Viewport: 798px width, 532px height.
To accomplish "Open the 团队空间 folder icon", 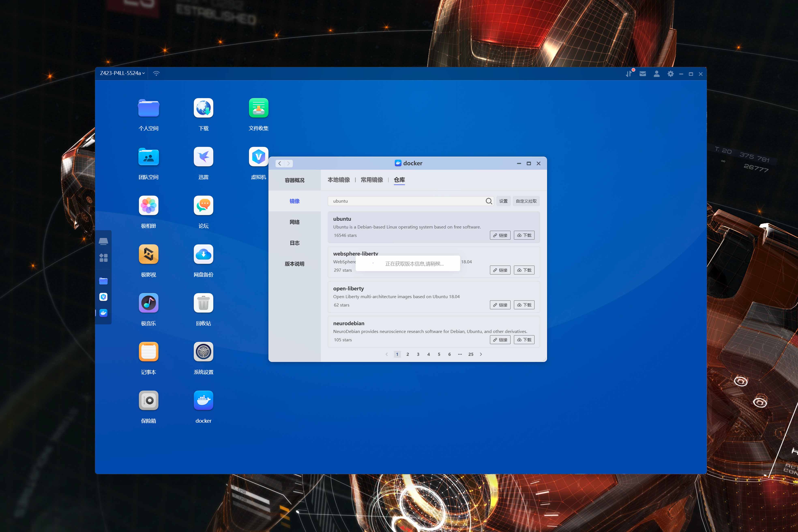I will click(149, 157).
